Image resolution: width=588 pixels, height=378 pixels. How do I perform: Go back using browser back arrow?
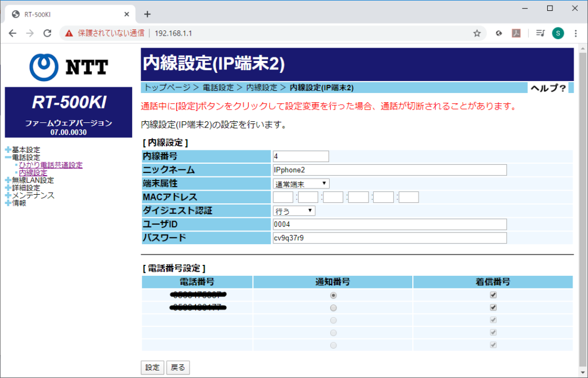pos(13,33)
